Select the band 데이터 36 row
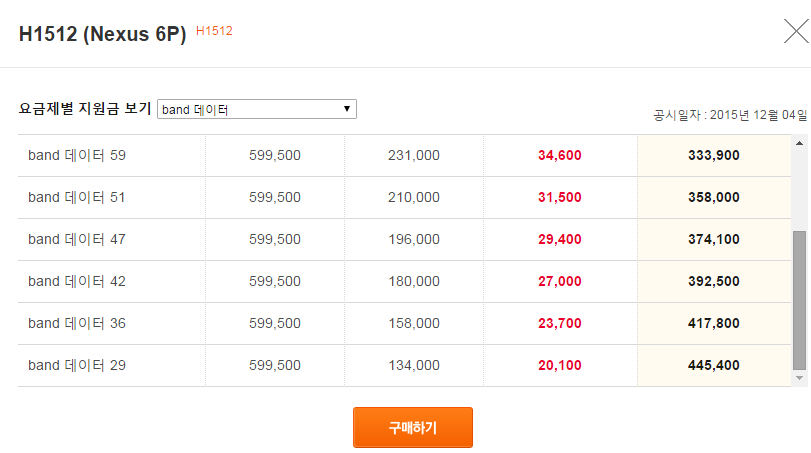This screenshot has height=453, width=811. 77,323
